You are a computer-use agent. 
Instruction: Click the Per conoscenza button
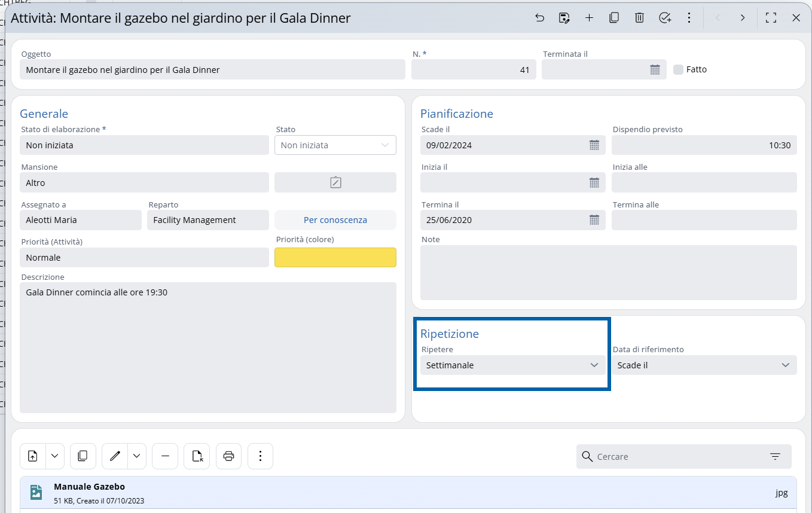(x=335, y=220)
